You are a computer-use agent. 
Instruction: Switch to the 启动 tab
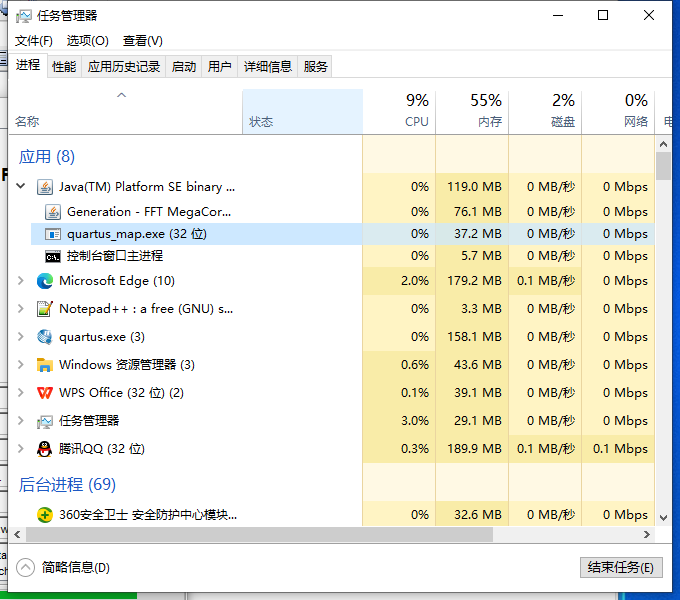[183, 67]
